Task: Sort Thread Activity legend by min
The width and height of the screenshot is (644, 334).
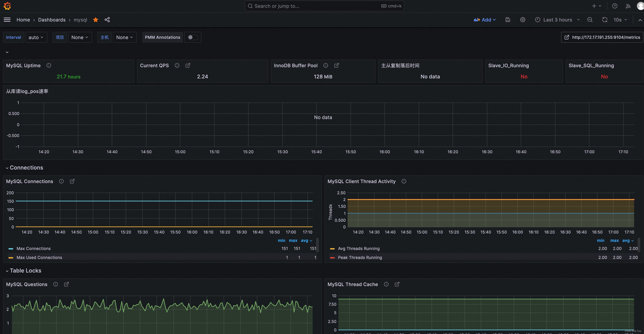Action: (600, 240)
